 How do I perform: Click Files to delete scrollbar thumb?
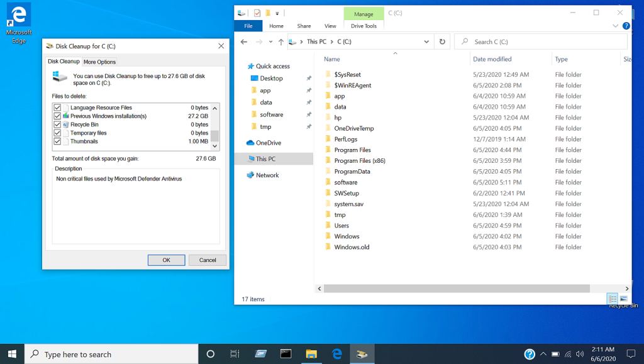214,136
